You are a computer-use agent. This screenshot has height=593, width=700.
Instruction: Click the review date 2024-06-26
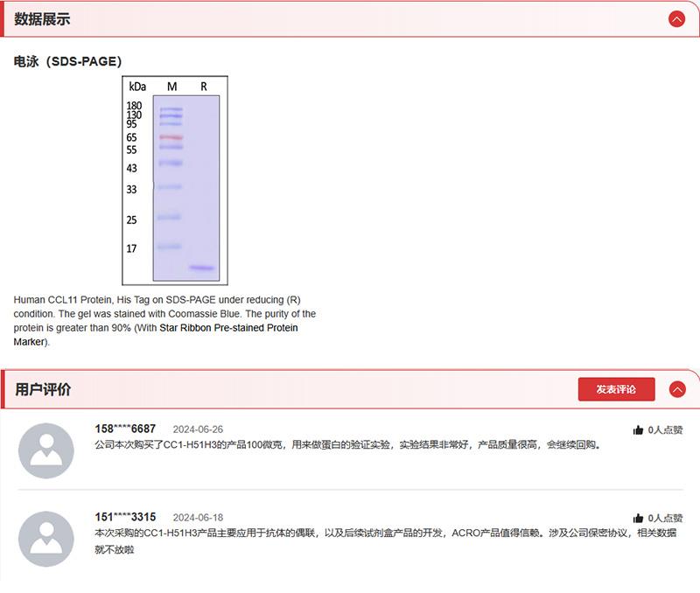point(198,429)
